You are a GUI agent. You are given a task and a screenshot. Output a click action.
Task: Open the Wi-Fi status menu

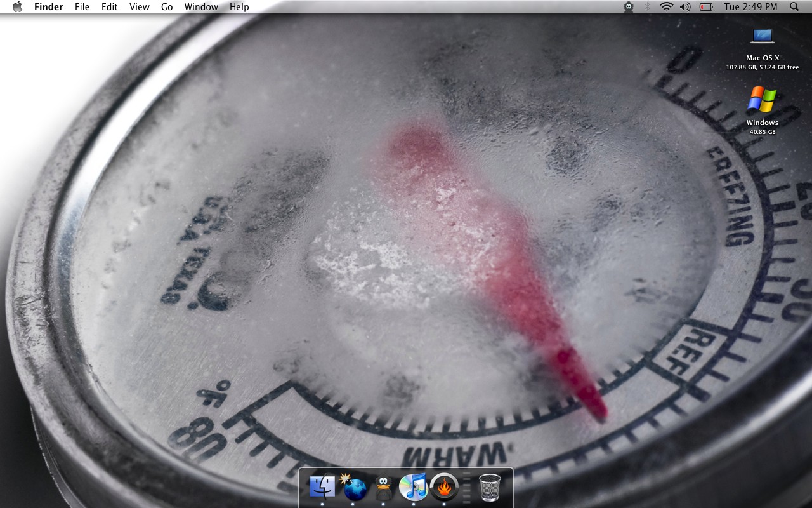[x=666, y=6]
